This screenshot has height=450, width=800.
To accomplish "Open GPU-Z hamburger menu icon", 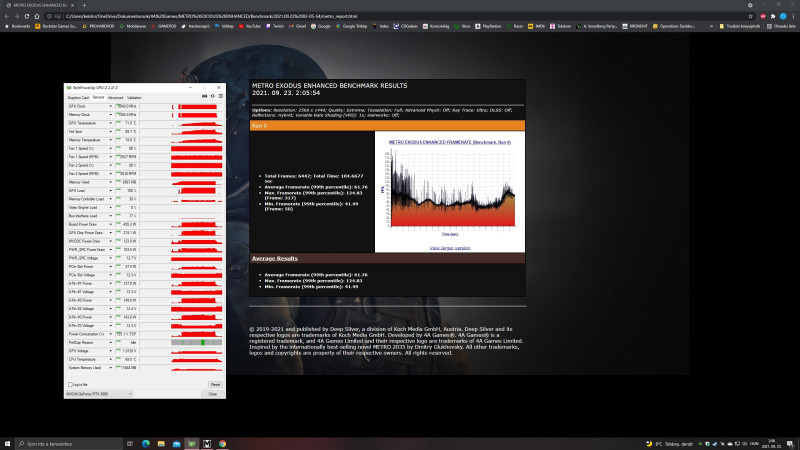I will pos(221,96).
